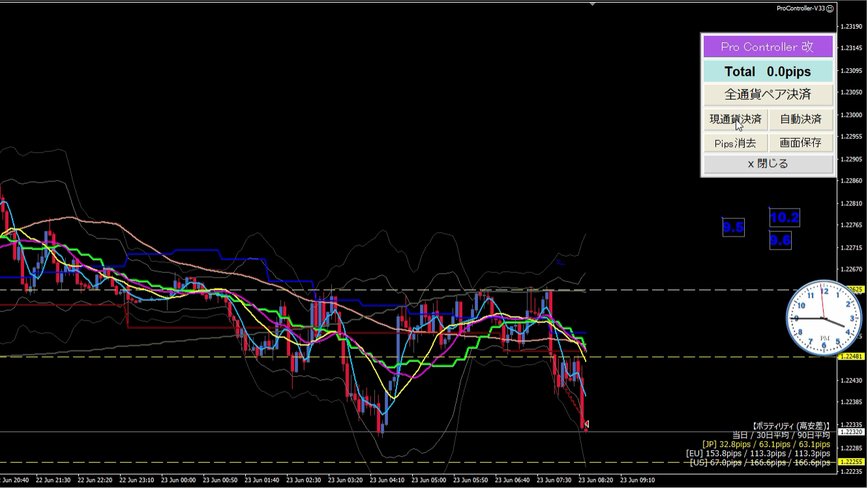Click the 1.23190 price axis label
This screenshot has height=488, width=868.
tap(850, 26)
